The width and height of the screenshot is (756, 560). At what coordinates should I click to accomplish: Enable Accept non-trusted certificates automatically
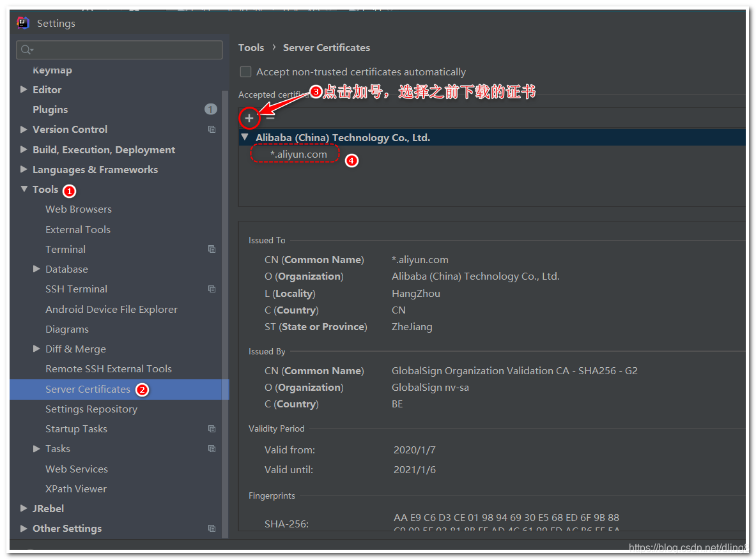tap(246, 72)
